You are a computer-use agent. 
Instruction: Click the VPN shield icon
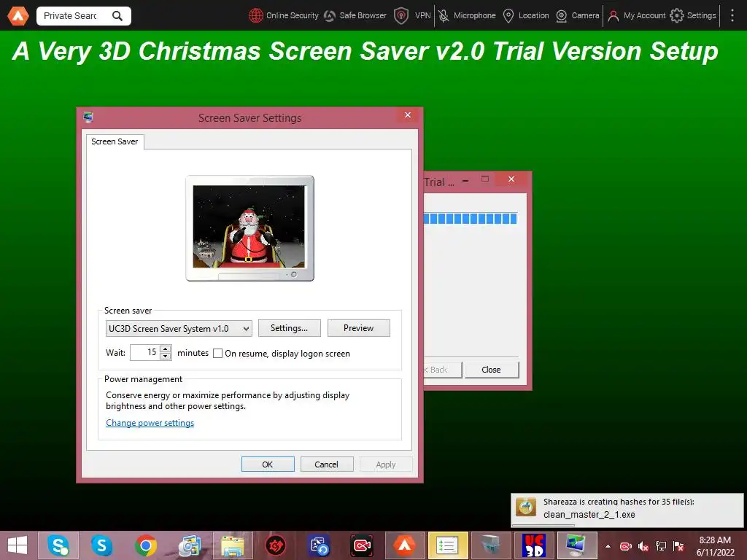[401, 16]
